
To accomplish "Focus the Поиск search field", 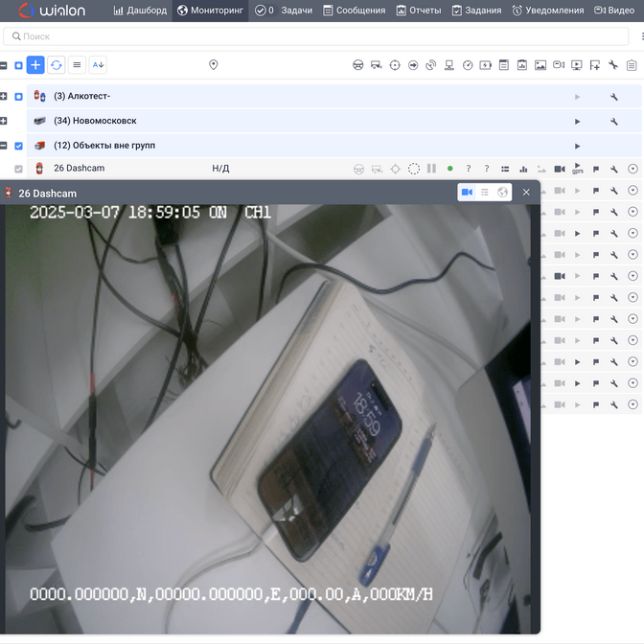I will [315, 36].
